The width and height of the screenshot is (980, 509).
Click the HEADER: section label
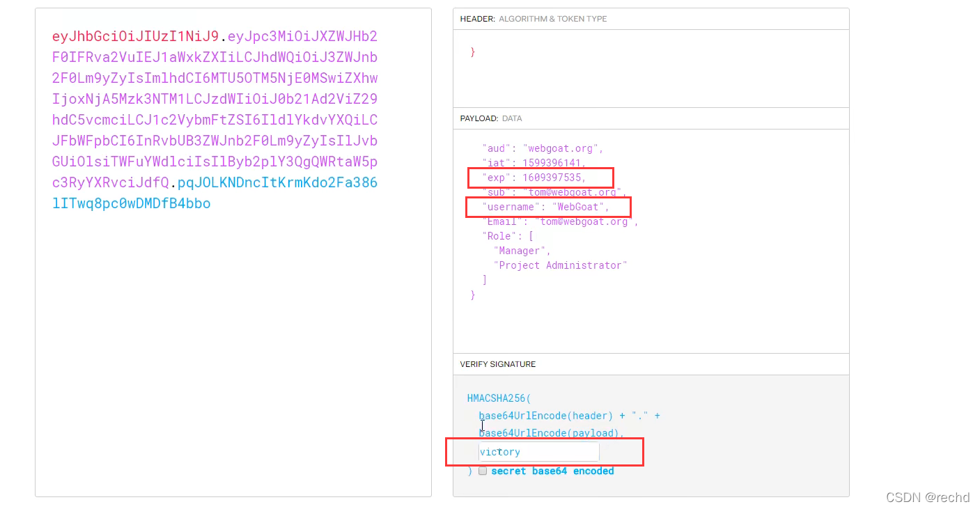pyautogui.click(x=477, y=19)
